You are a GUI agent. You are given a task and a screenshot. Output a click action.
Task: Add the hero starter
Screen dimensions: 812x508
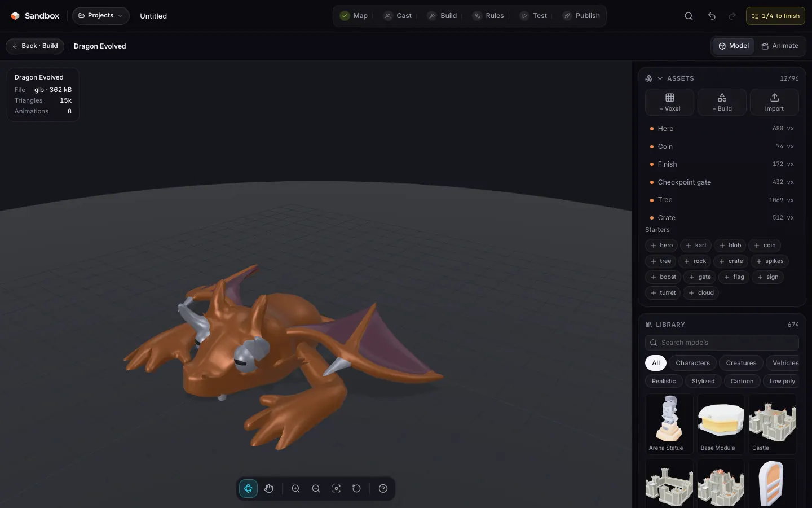[x=661, y=246]
